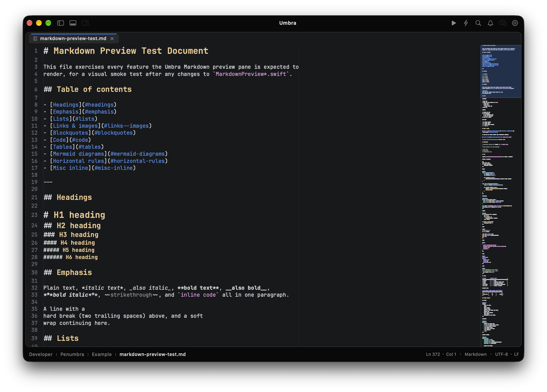Click the H6 heading line
Screen dimensions: 547x392
click(x=70, y=257)
